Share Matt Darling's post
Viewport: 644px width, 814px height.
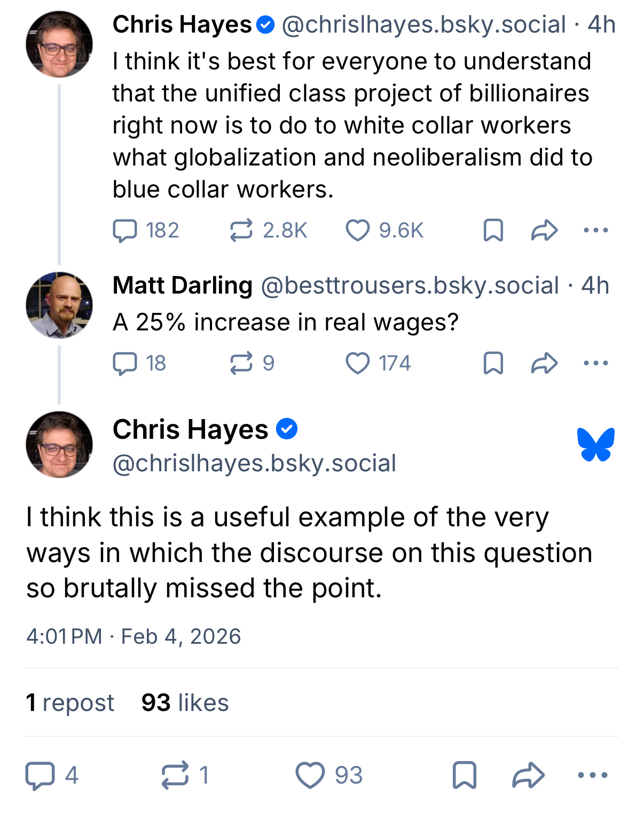(544, 363)
